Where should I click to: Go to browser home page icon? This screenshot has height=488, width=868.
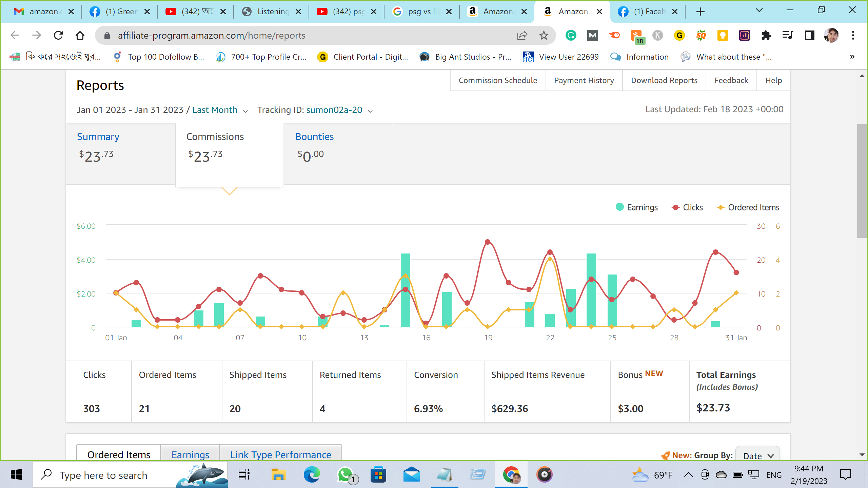click(80, 35)
